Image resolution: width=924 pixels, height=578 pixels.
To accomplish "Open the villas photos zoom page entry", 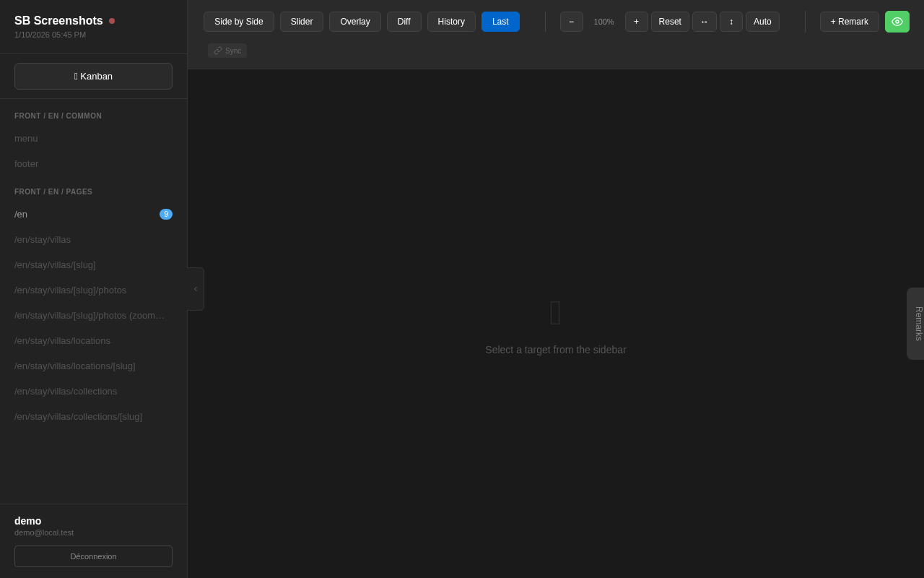I will click(x=94, y=316).
